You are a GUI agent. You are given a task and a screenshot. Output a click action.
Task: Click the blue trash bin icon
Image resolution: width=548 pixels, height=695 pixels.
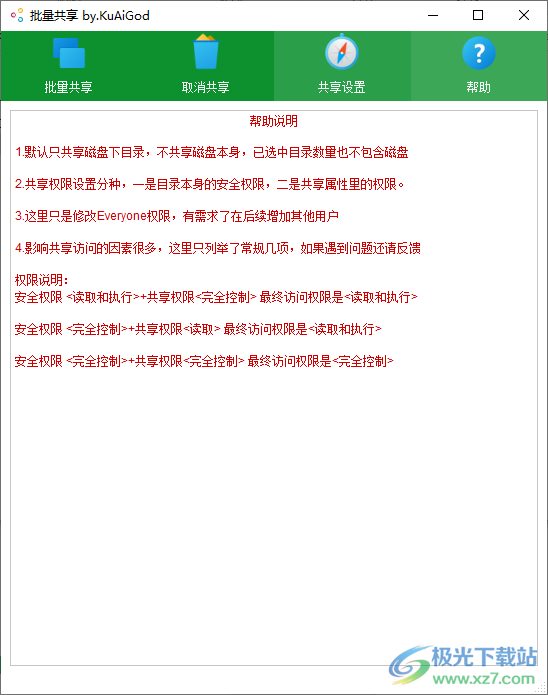click(x=205, y=52)
